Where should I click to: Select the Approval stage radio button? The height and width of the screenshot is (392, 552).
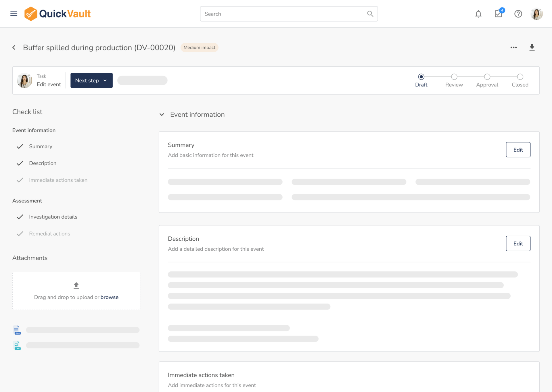(487, 77)
